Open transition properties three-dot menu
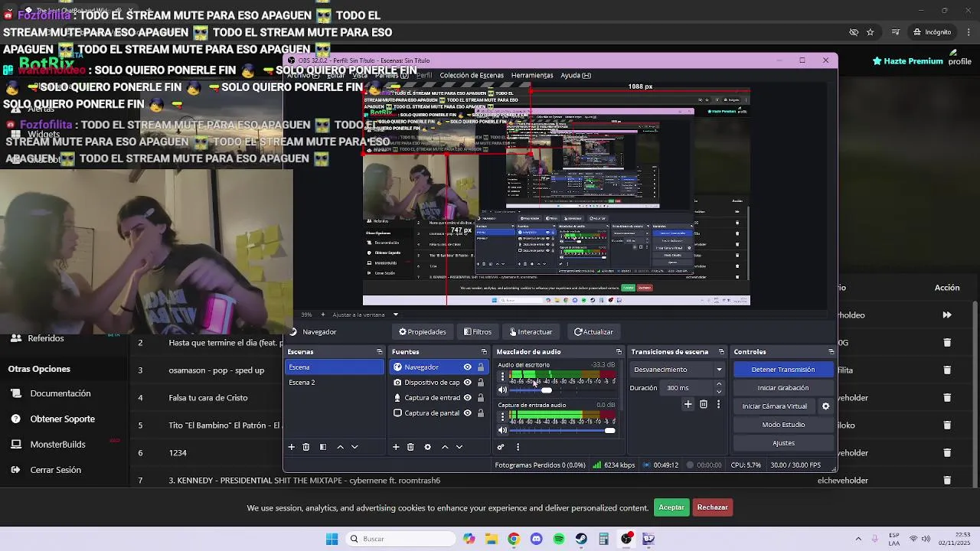This screenshot has width=980, height=551. pyautogui.click(x=718, y=404)
